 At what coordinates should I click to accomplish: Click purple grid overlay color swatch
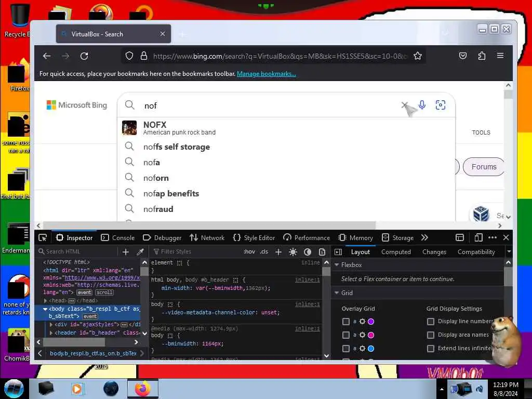[x=371, y=321]
